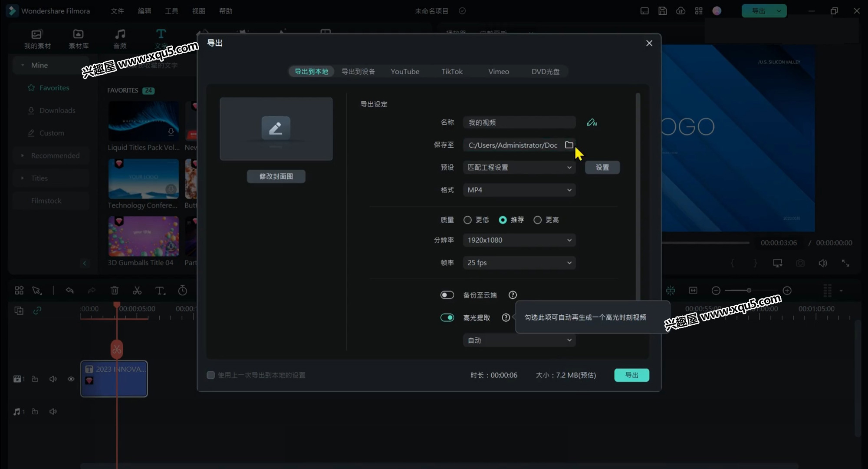
Task: Click the change cover image button
Action: (x=276, y=176)
